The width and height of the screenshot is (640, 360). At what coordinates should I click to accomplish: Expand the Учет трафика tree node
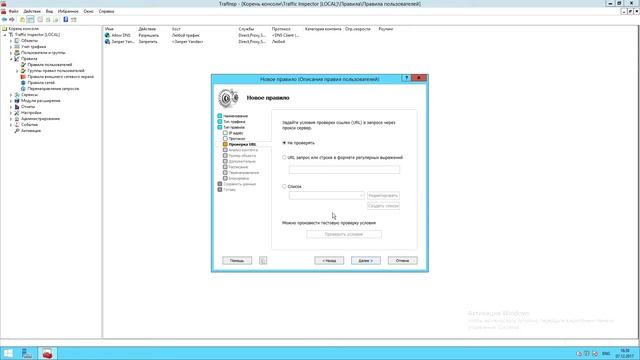11,47
